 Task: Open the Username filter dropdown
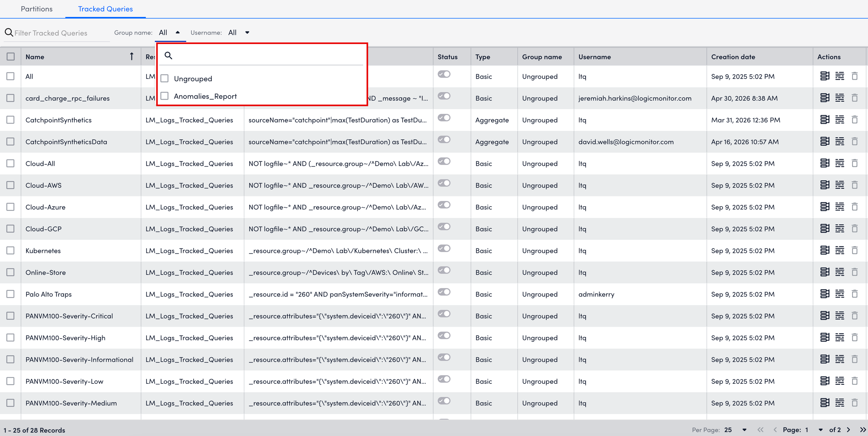pyautogui.click(x=247, y=33)
